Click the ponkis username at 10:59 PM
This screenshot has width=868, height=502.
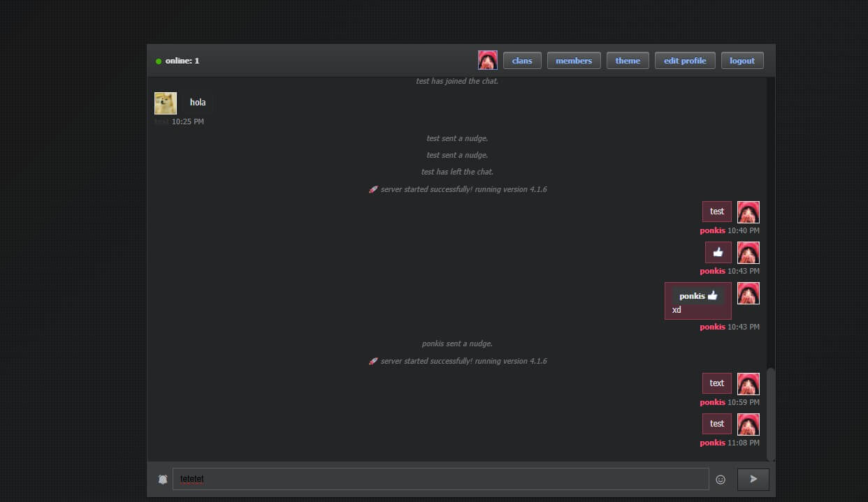(712, 403)
